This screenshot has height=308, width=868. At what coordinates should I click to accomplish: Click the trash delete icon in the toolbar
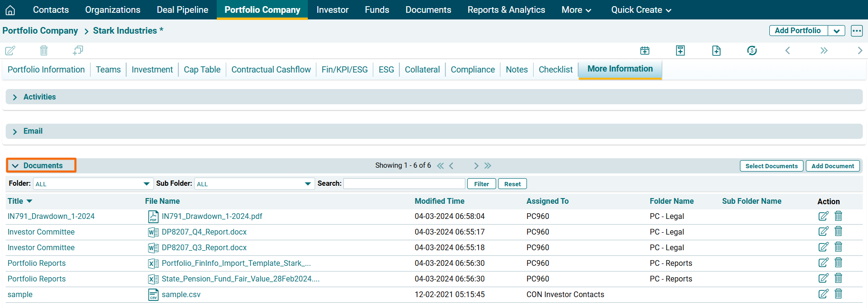[44, 50]
